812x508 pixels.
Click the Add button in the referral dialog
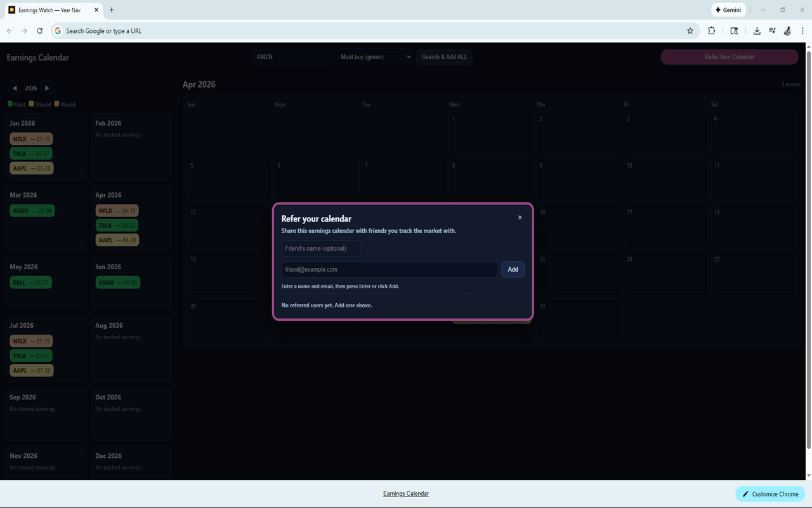pyautogui.click(x=513, y=269)
